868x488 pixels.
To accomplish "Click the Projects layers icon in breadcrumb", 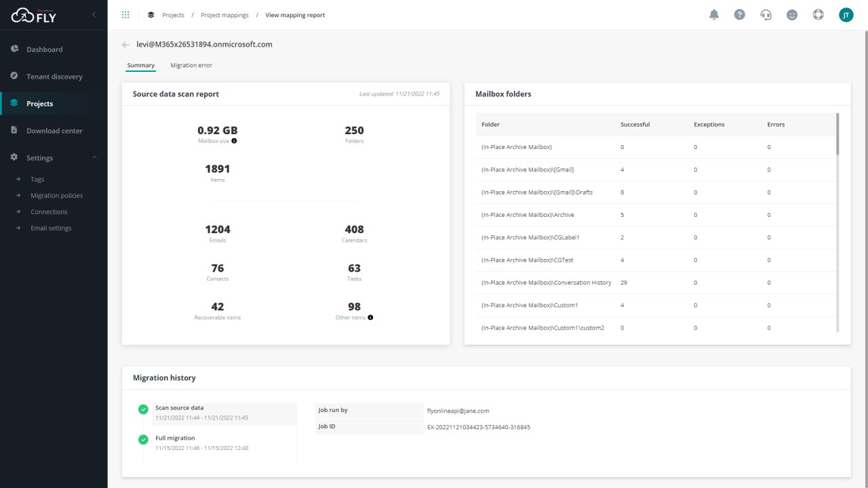I will tap(151, 15).
